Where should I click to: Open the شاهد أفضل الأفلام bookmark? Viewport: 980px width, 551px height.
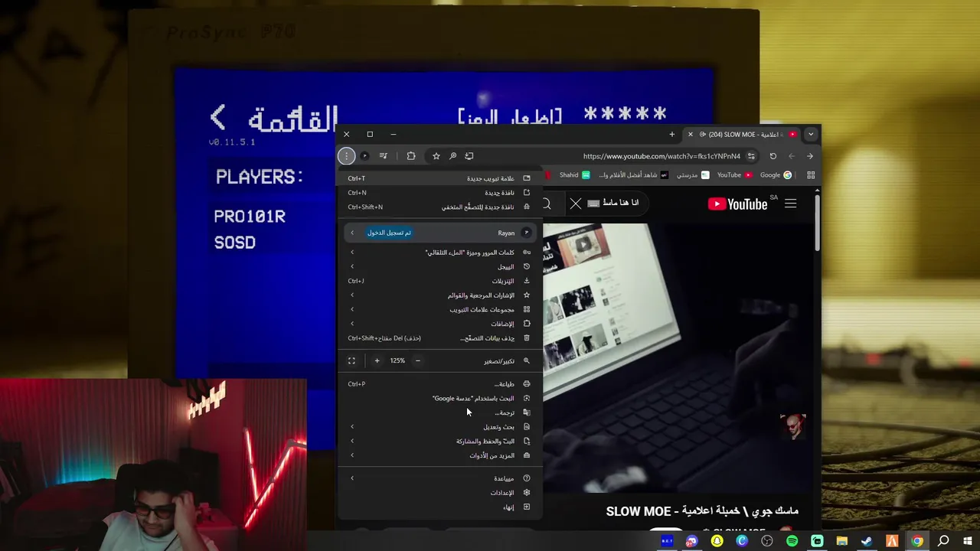point(632,175)
